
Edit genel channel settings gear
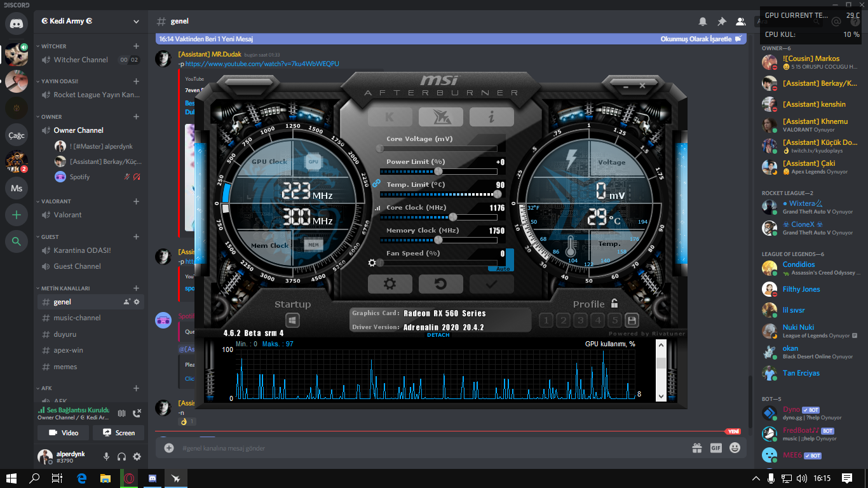pyautogui.click(x=136, y=302)
